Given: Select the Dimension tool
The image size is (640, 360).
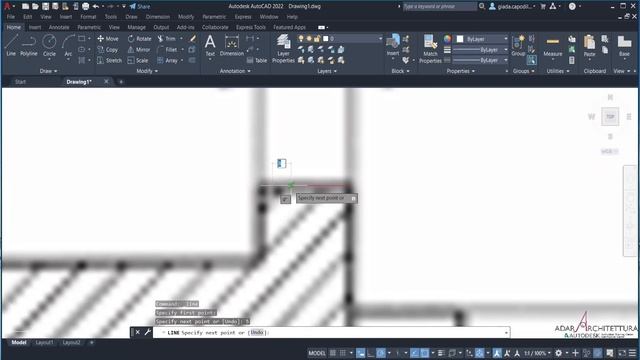Looking at the screenshot, I should (x=231, y=45).
